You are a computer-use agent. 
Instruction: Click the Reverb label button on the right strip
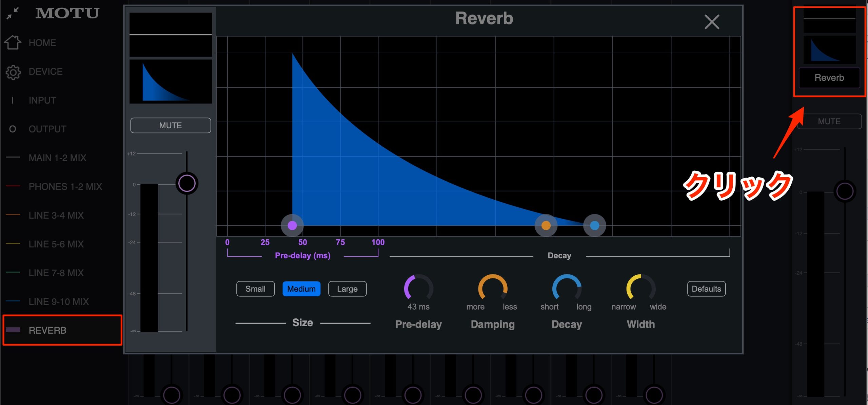[829, 78]
